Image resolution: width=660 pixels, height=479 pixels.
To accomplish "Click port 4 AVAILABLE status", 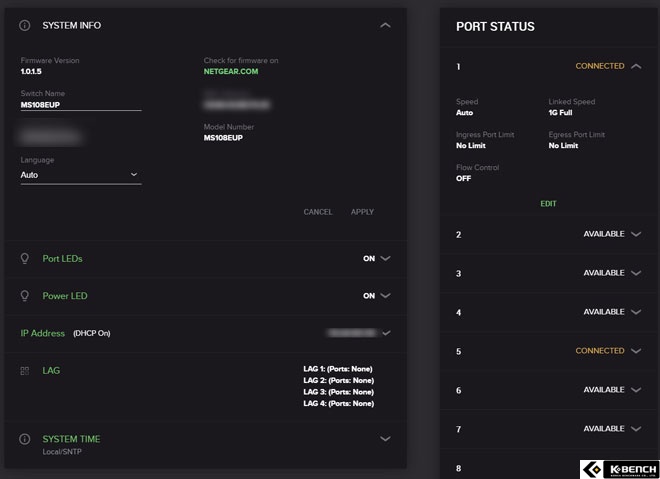I will pyautogui.click(x=604, y=312).
